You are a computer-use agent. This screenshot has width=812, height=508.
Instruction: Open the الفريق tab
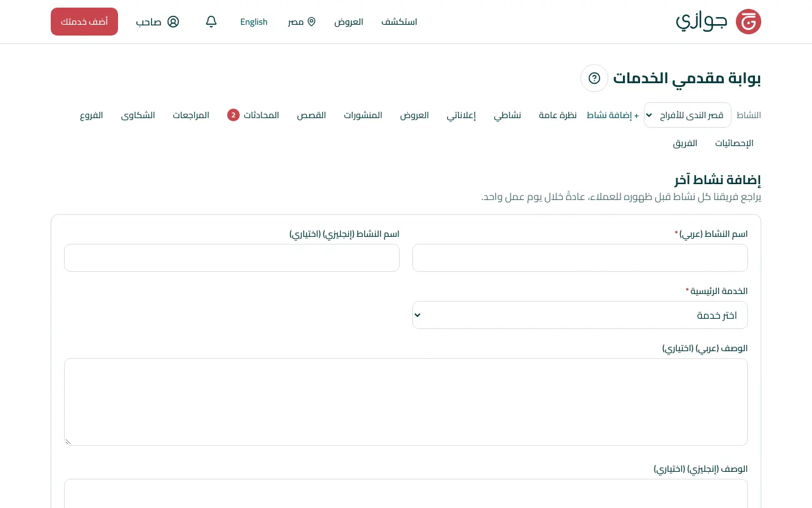pos(685,143)
